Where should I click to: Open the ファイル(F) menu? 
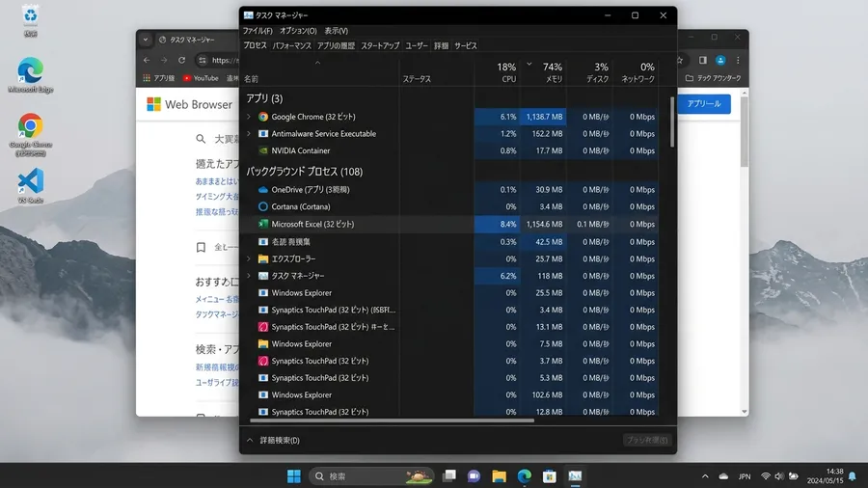(258, 31)
